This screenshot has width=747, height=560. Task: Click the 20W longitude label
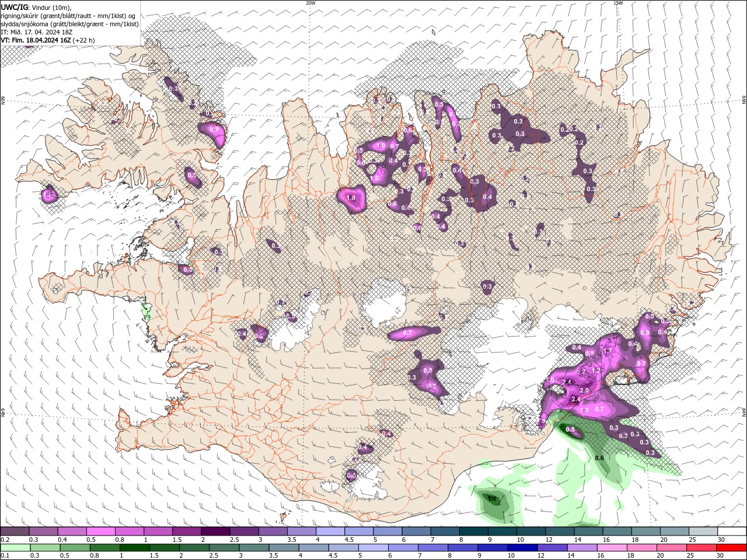click(x=310, y=3)
